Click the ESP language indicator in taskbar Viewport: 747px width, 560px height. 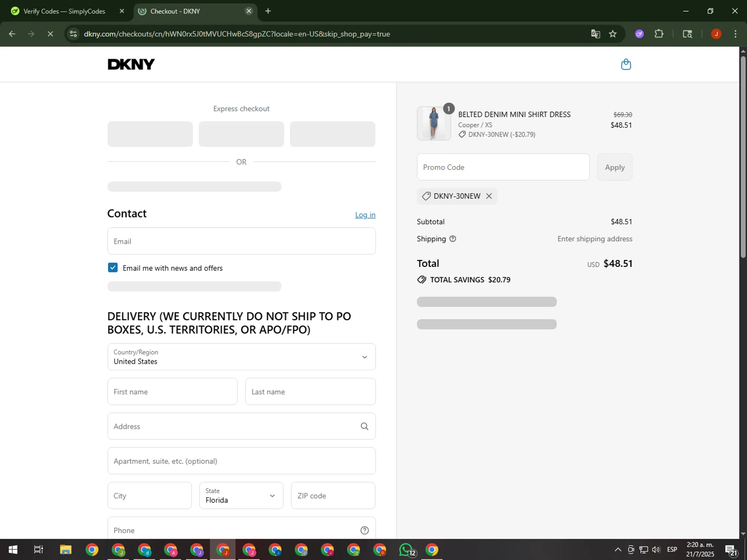[672, 550]
